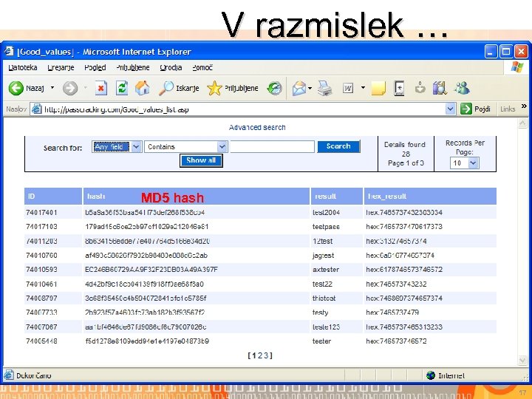
Task: Click the Refresh page icon
Action: (x=121, y=88)
